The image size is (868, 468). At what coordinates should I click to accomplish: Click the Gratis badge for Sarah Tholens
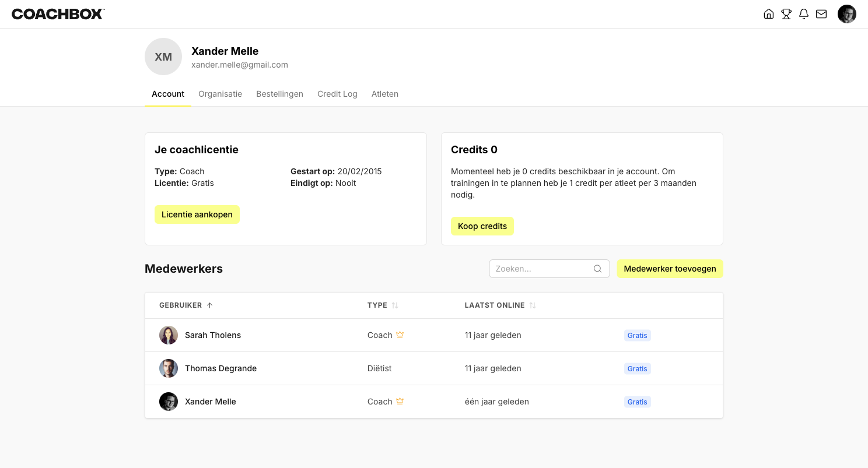pyautogui.click(x=637, y=336)
